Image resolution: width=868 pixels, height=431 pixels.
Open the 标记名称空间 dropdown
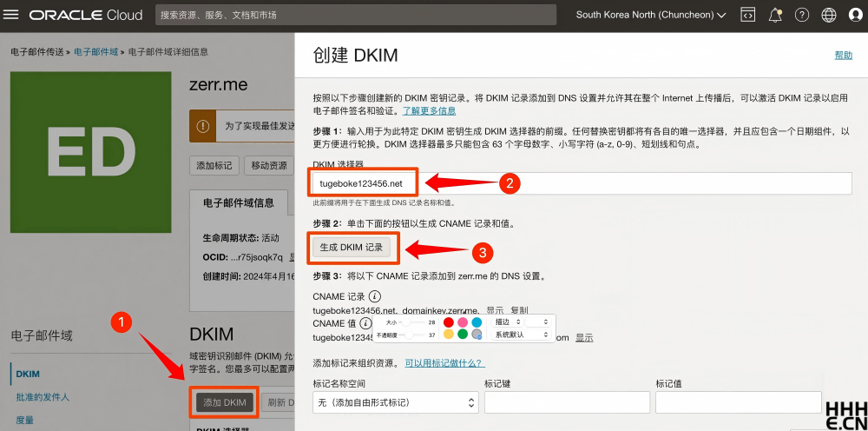tap(396, 402)
